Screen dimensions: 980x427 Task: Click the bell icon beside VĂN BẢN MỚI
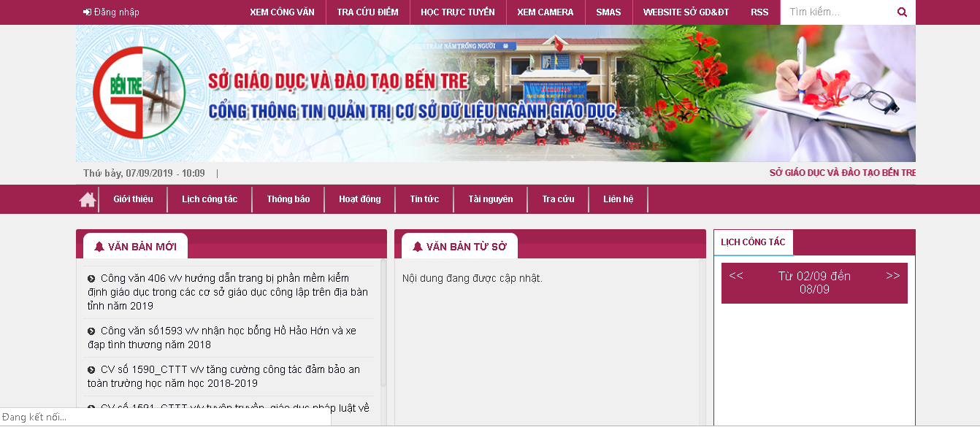coord(99,247)
